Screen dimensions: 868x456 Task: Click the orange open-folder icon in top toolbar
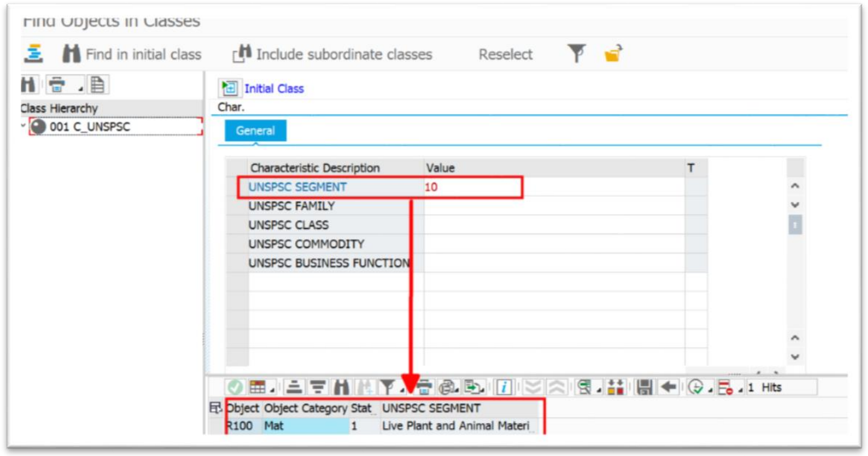tap(613, 53)
